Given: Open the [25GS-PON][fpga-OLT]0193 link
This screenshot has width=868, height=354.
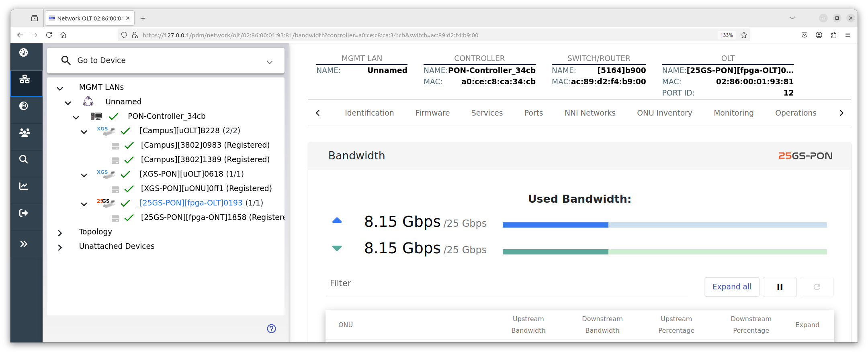Looking at the screenshot, I should pos(191,203).
